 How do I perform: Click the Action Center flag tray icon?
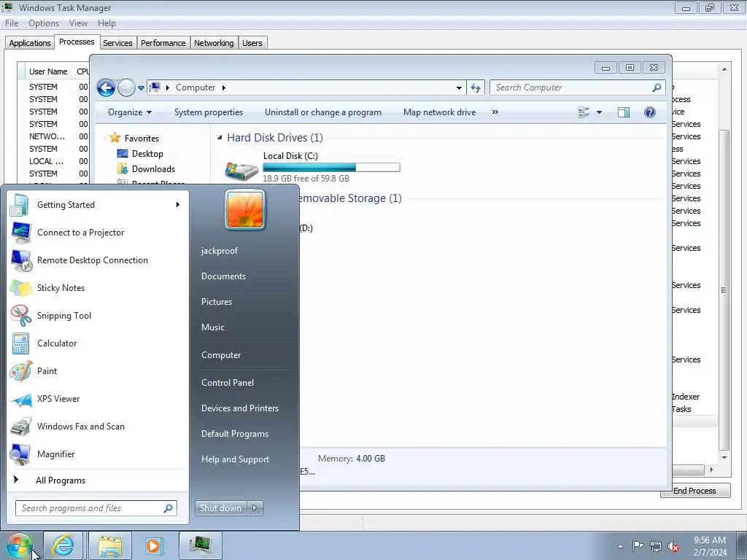638,546
